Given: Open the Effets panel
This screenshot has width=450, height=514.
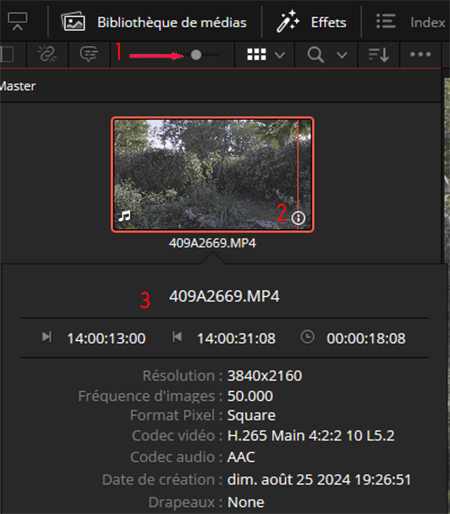Looking at the screenshot, I should 312,22.
